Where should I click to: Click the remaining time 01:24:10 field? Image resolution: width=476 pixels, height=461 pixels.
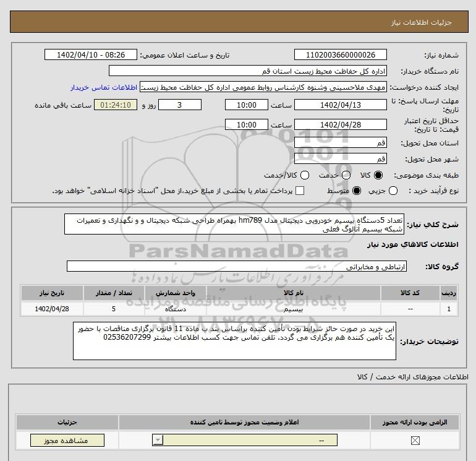116,105
